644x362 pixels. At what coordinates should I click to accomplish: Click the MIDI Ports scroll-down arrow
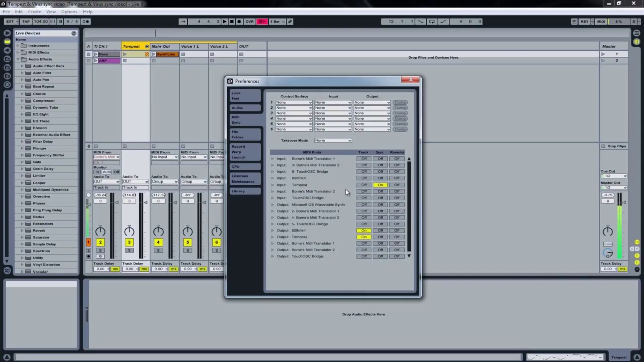[409, 256]
